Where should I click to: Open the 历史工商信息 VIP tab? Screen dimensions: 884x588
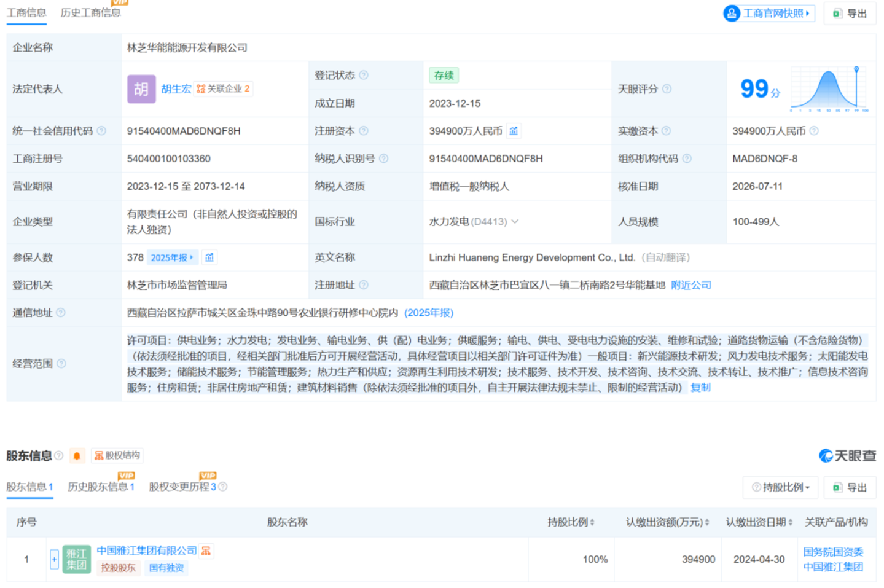point(91,13)
